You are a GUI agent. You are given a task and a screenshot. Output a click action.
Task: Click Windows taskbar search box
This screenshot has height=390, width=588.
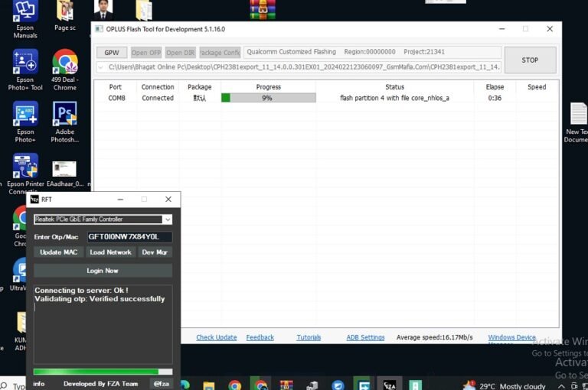tap(14, 386)
